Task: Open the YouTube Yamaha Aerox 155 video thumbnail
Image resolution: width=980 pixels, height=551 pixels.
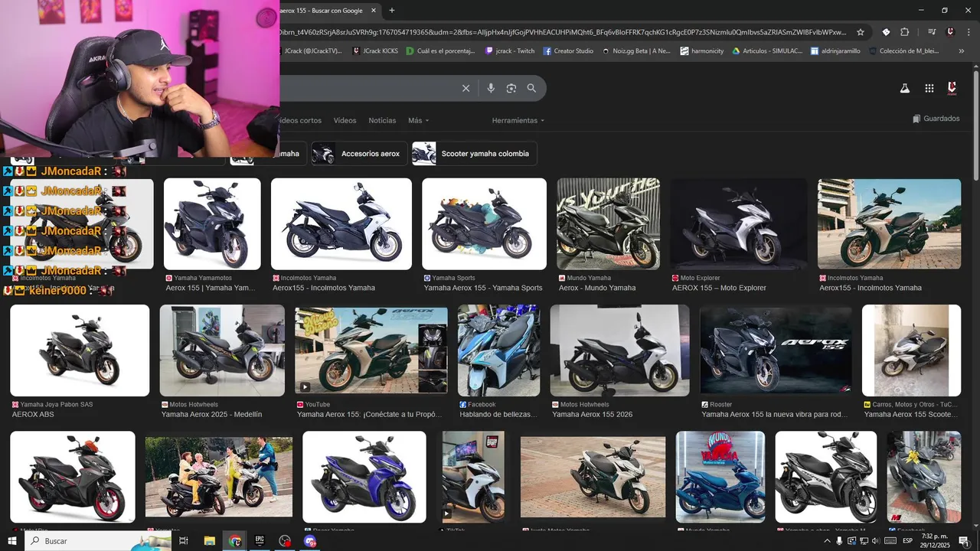Action: pyautogui.click(x=371, y=350)
